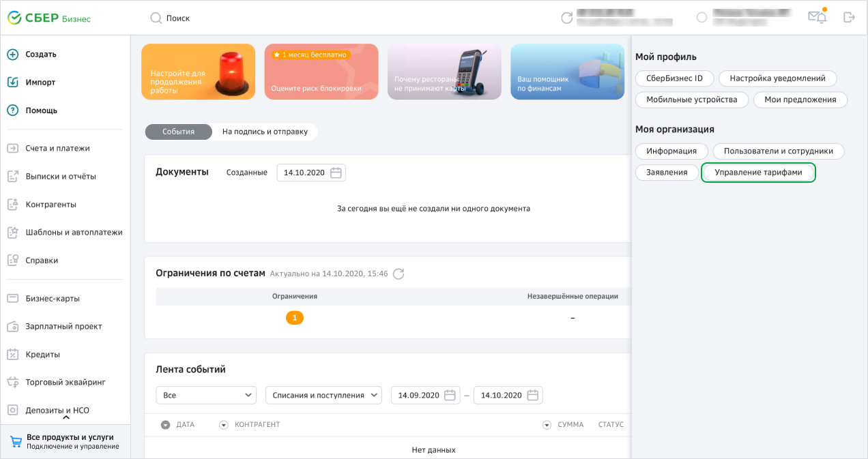Click the Созданные date field 14.10.2020
This screenshot has width=868, height=459.
click(311, 173)
